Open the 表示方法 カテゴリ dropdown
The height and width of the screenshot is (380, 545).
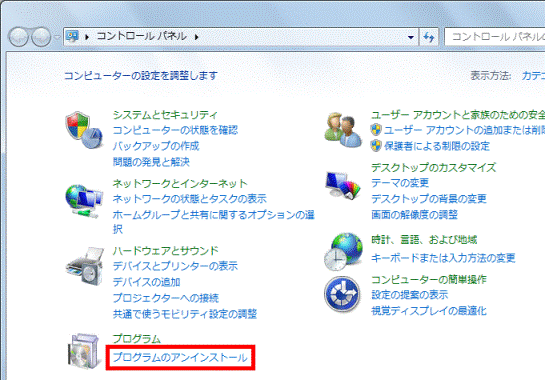point(533,75)
